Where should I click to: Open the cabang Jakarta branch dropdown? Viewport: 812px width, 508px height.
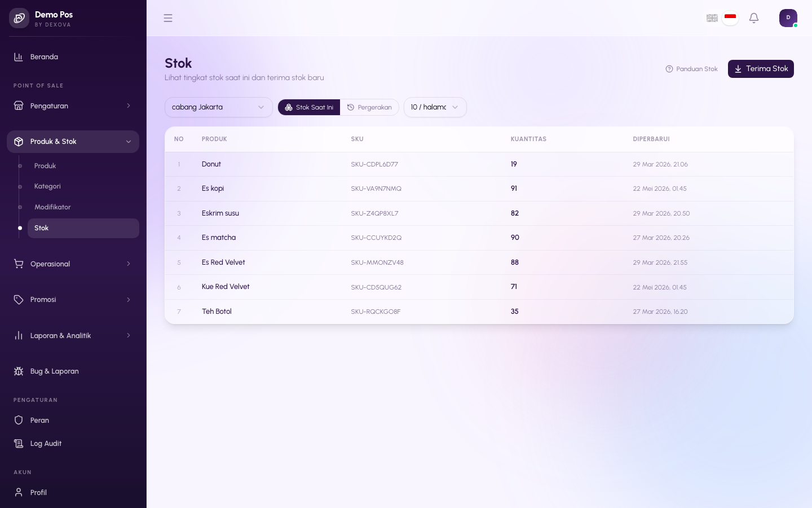pos(219,107)
